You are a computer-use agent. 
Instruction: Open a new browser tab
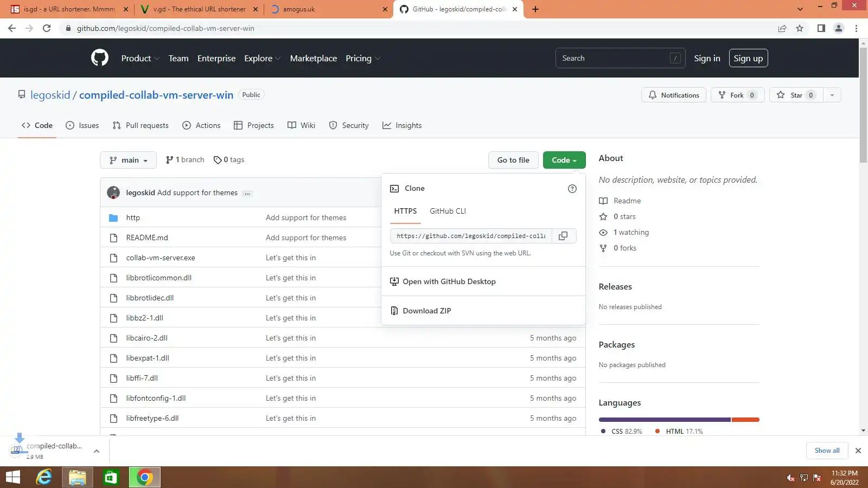[x=535, y=9]
